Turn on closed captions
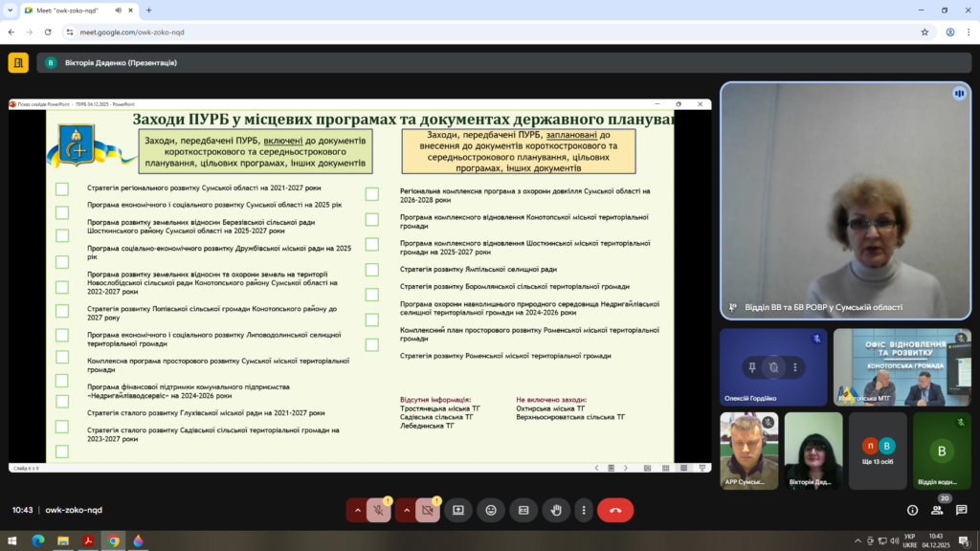980x551 pixels. pos(523,510)
